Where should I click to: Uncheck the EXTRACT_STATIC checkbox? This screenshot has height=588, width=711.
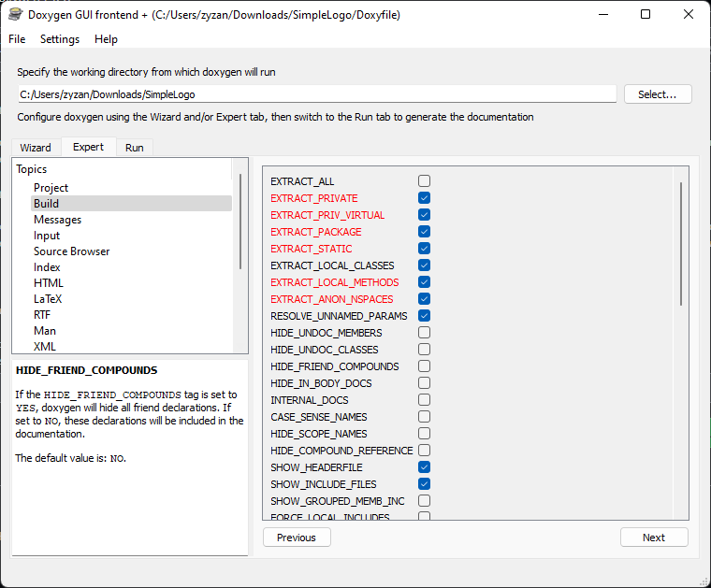click(x=425, y=249)
